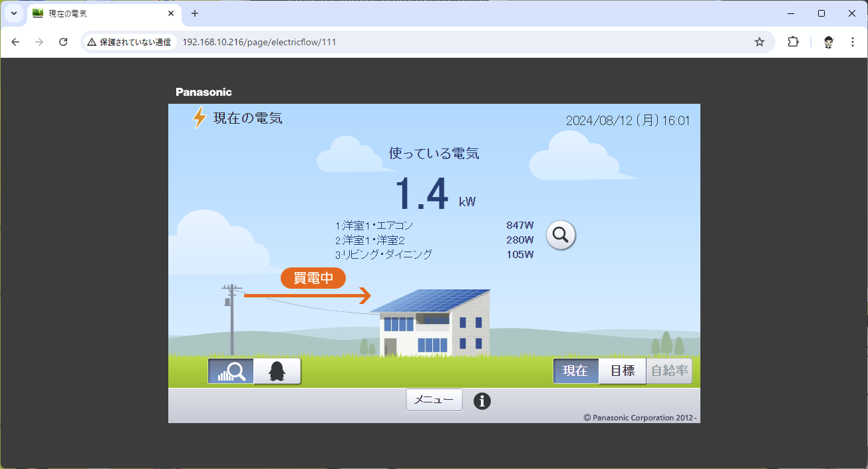Open the info icon next to メニュー

[482, 401]
